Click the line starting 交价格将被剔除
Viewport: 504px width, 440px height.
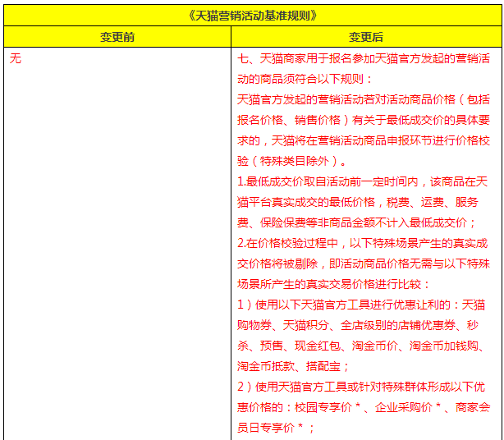coord(364,264)
